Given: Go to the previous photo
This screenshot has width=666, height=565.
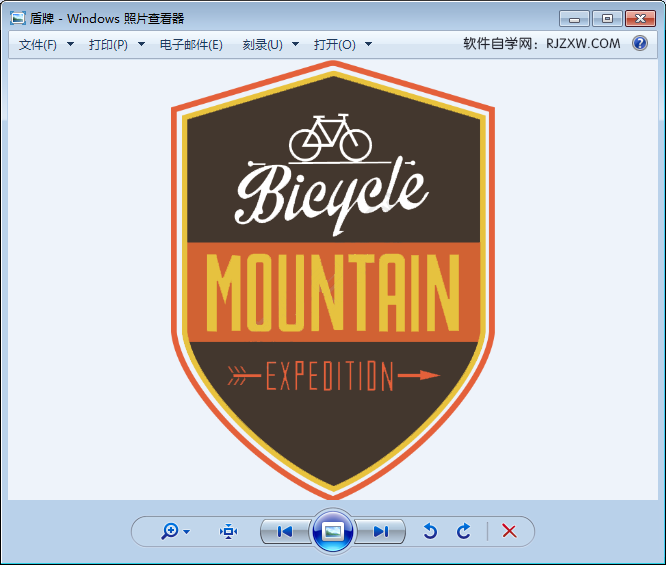Looking at the screenshot, I should (x=285, y=531).
